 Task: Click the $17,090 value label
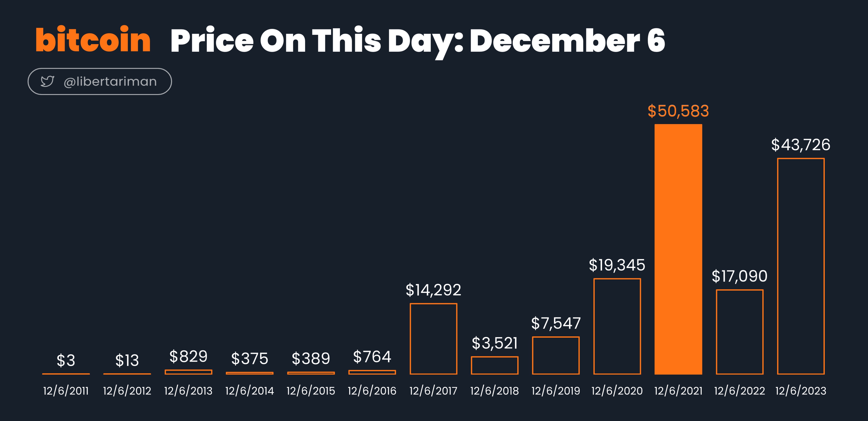pyautogui.click(x=740, y=276)
